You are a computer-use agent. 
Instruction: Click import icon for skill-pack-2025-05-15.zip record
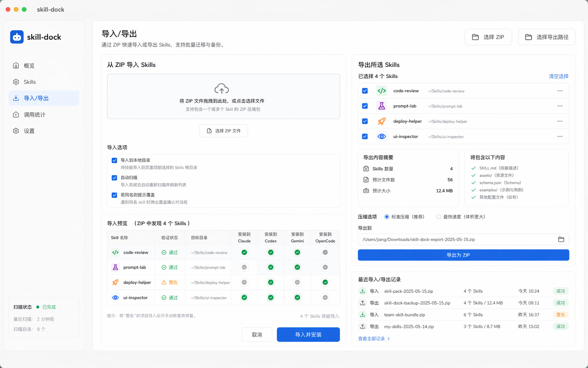363,291
